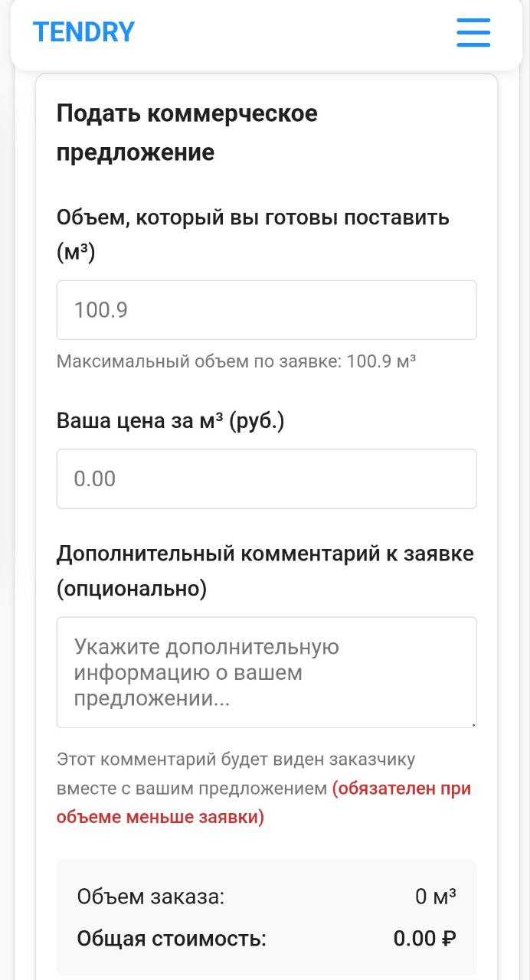Click the TENDRY logo
Viewport: 530px width, 980px height.
click(x=83, y=31)
